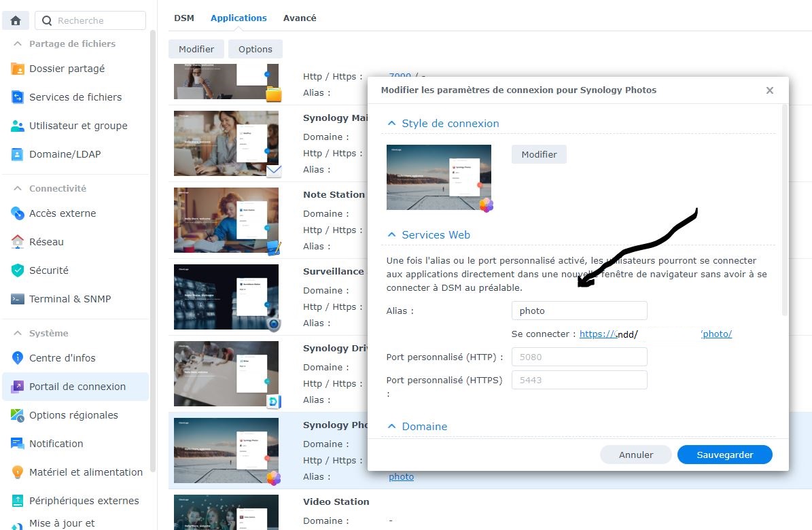
Task: Open Centre d'infos icon
Action: point(18,357)
